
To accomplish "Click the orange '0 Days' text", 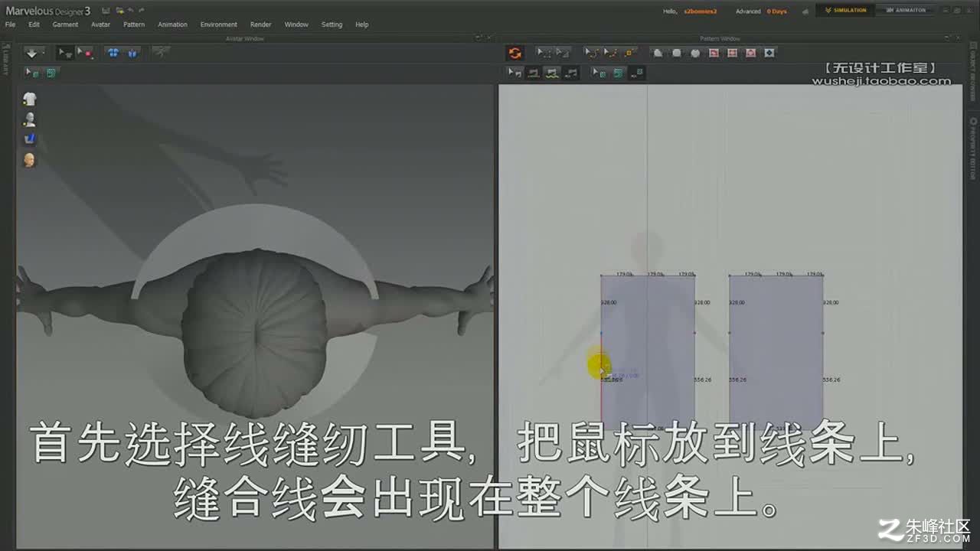I will click(777, 11).
